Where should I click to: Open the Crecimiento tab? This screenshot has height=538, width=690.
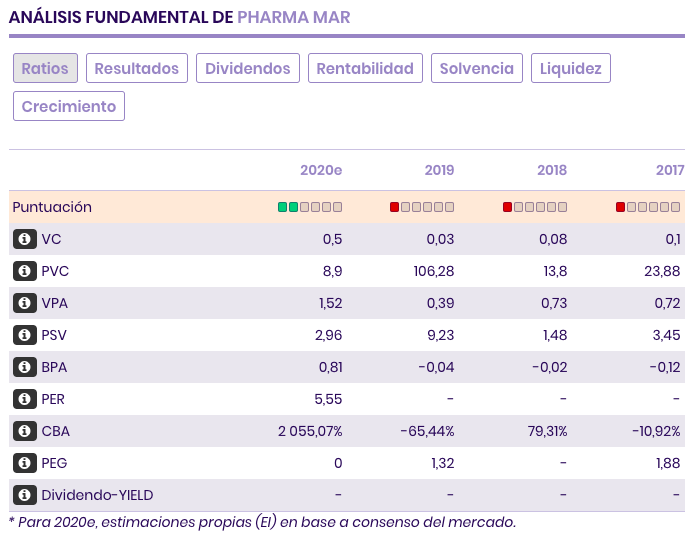69,106
